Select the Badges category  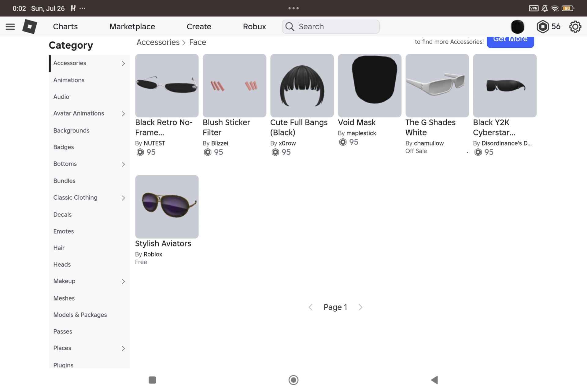89,147
